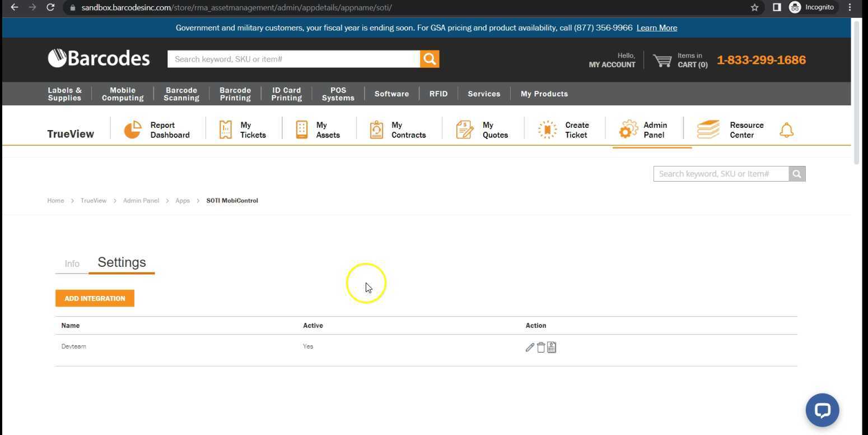This screenshot has height=435, width=868.
Task: Open the Report Dashboard in TrueView
Action: click(157, 130)
